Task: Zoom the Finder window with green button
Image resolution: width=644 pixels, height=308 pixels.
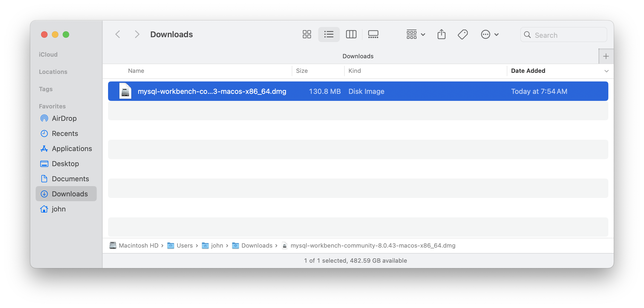Action: (66, 35)
